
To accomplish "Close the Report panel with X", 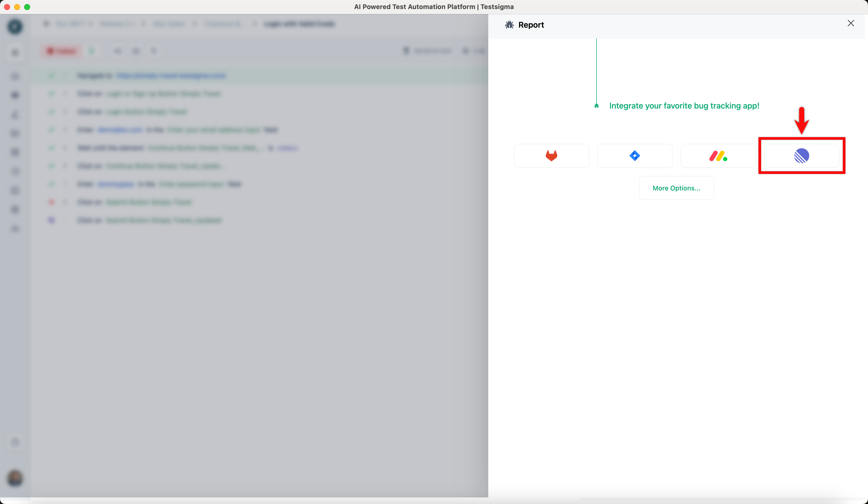I will [850, 23].
